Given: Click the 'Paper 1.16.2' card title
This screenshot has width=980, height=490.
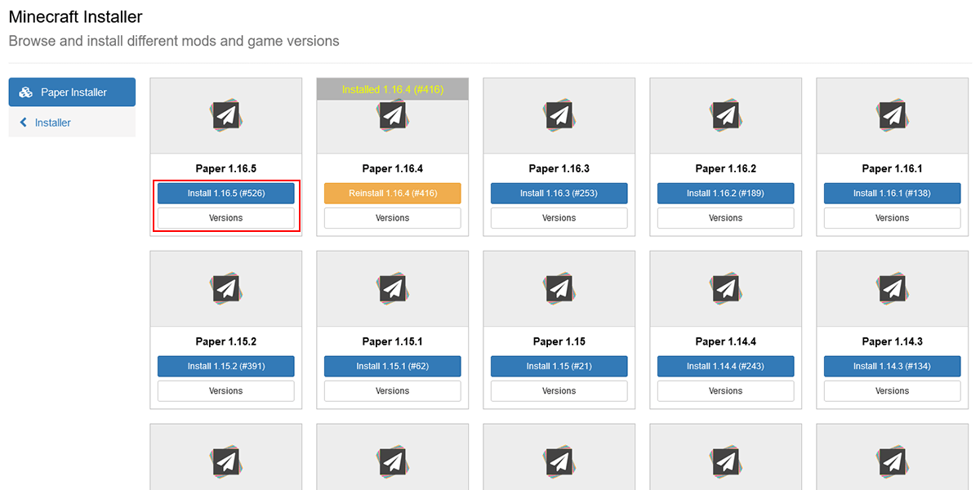Looking at the screenshot, I should click(x=726, y=169).
